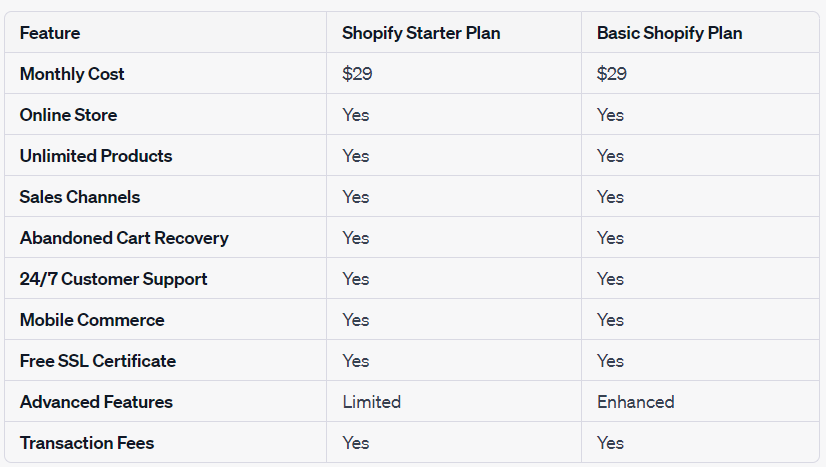Select Starter Plan's Yes for Mobile Commerce

click(356, 320)
